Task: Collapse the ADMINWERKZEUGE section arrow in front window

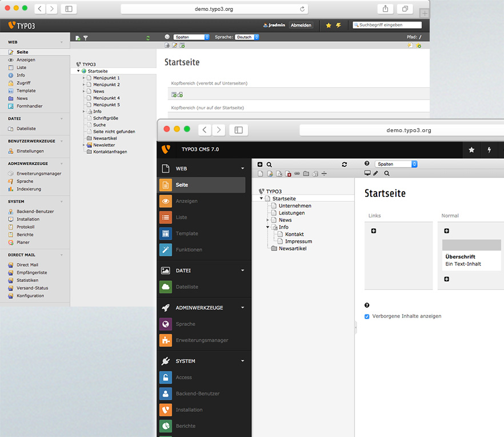Action: point(243,307)
